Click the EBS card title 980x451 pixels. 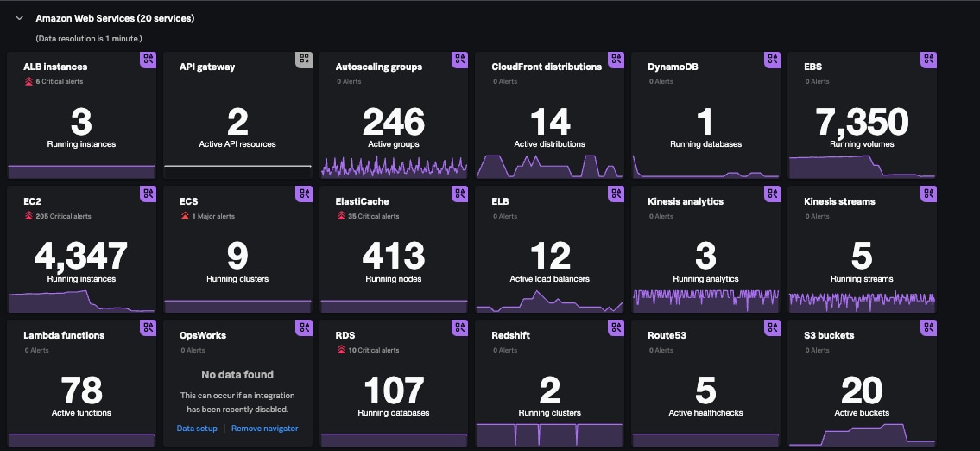tap(813, 67)
